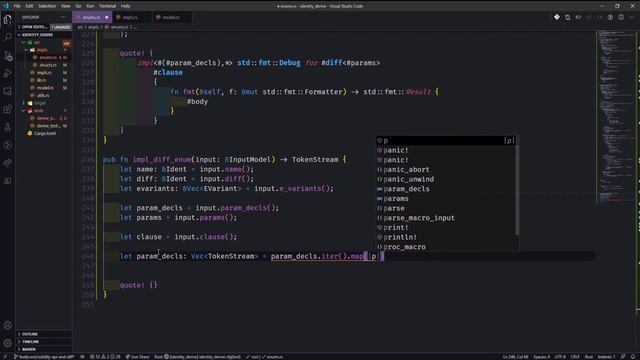Open the errors and warnings count in the status bar

pos(105,357)
